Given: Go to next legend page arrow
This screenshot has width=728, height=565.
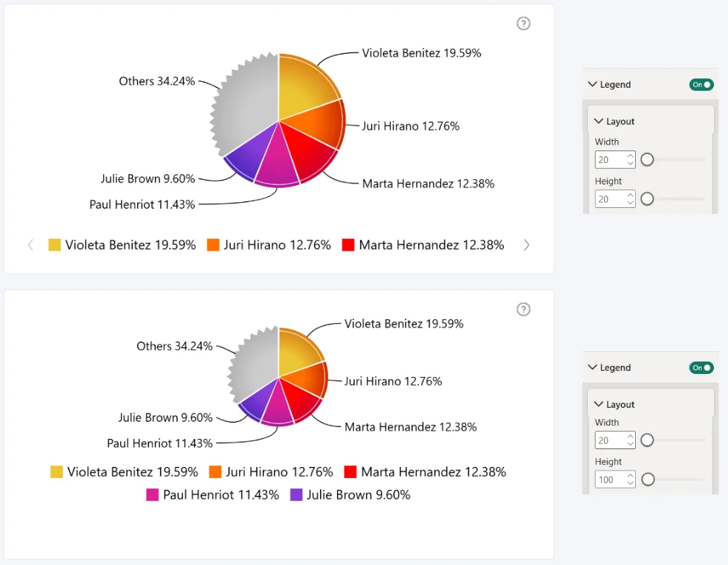Looking at the screenshot, I should pyautogui.click(x=526, y=245).
